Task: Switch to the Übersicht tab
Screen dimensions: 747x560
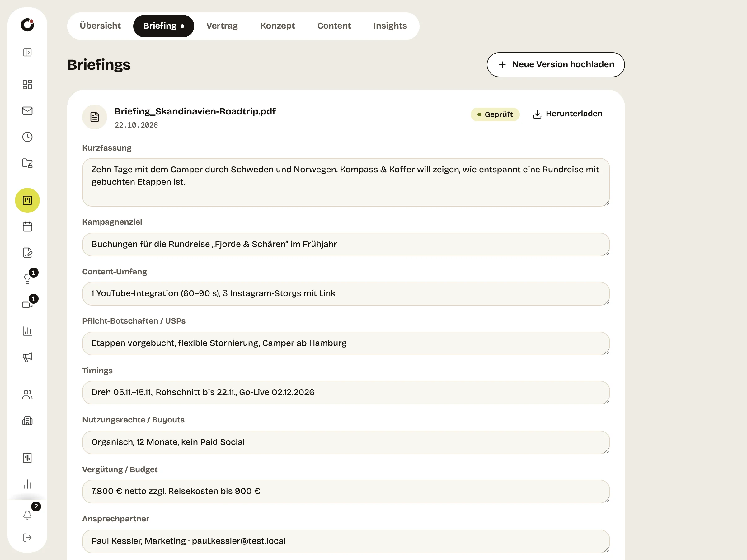Action: [100, 26]
